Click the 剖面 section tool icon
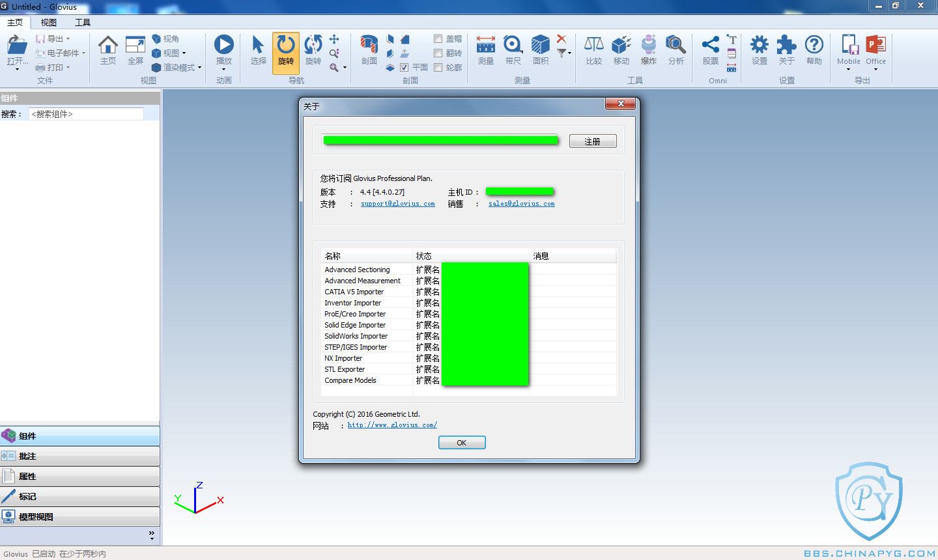 click(x=369, y=45)
